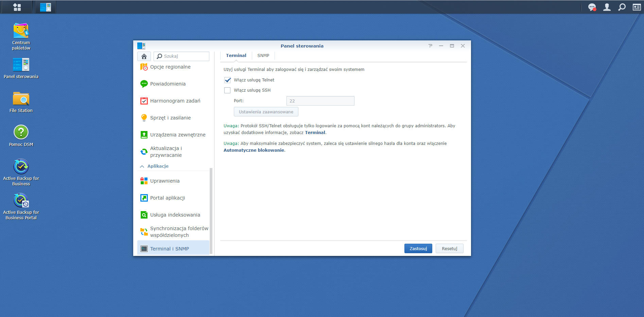Open notifications chat bubble icon
This screenshot has width=644, height=317.
click(592, 7)
